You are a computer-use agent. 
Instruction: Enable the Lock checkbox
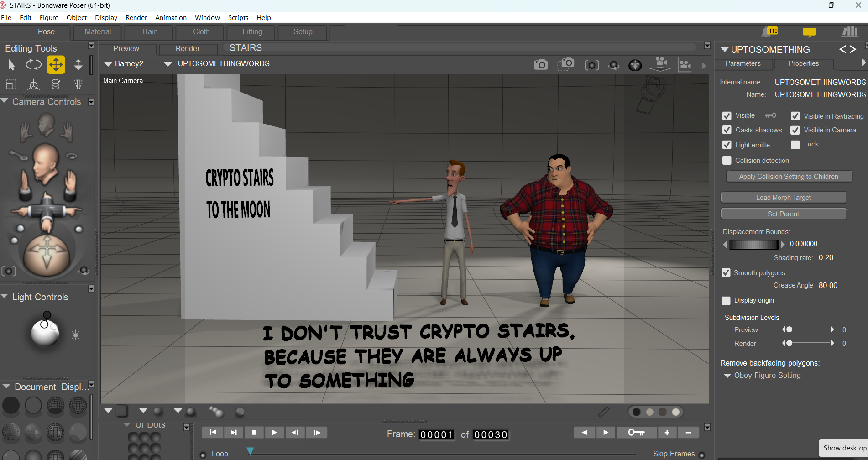795,145
